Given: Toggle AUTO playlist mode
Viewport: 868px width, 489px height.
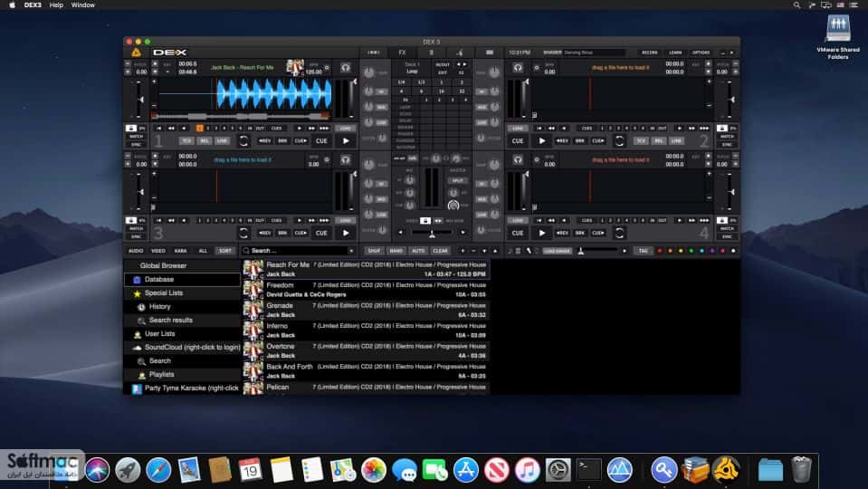Looking at the screenshot, I should 418,251.
